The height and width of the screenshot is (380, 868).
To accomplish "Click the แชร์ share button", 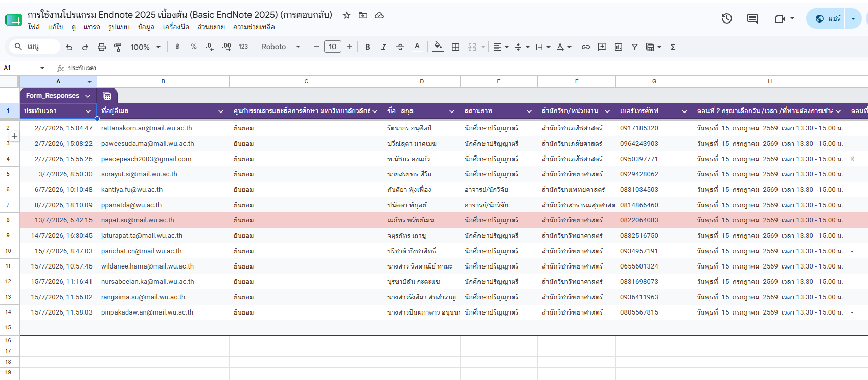I will [x=827, y=18].
